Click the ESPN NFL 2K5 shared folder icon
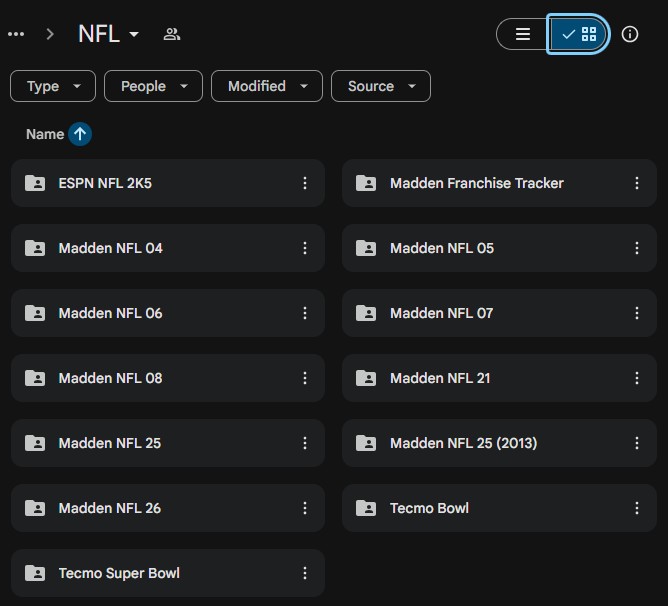 coord(35,183)
